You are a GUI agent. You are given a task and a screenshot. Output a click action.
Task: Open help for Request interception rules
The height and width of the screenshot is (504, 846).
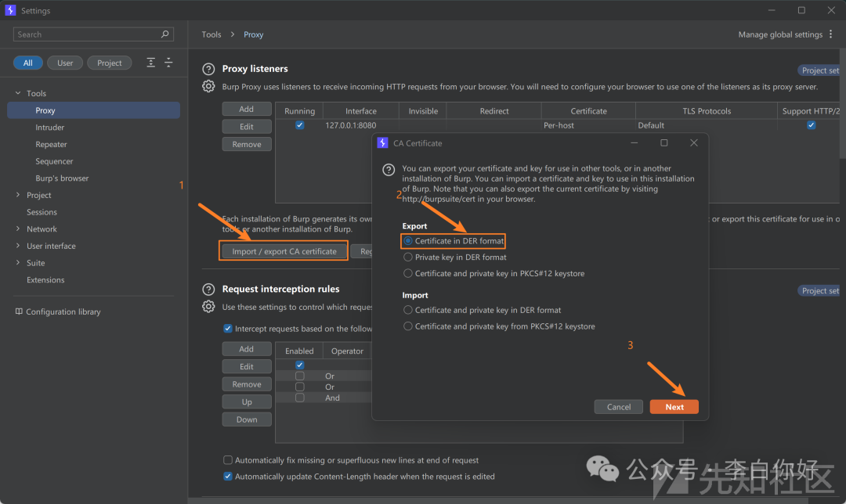point(208,290)
